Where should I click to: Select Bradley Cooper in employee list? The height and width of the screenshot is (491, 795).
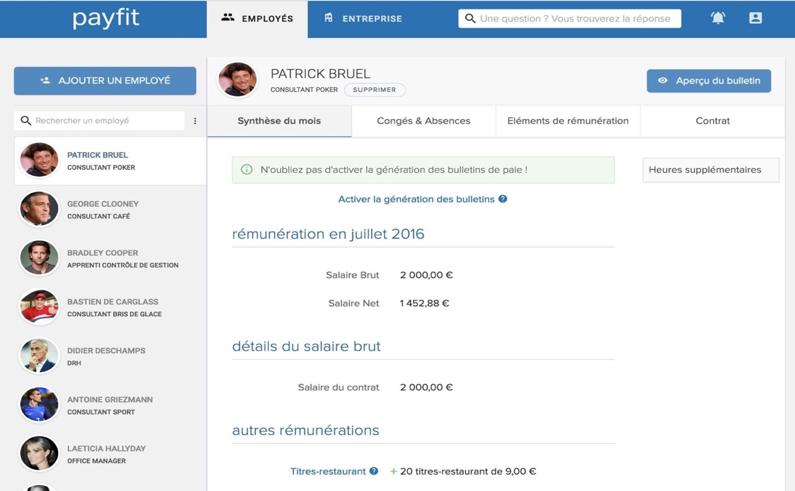110,258
